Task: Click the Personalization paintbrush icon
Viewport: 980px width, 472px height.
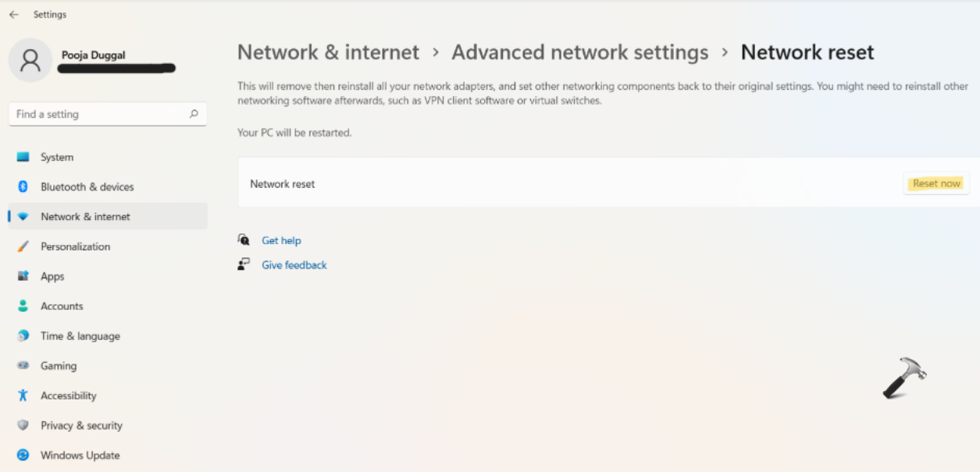Action: [x=23, y=247]
